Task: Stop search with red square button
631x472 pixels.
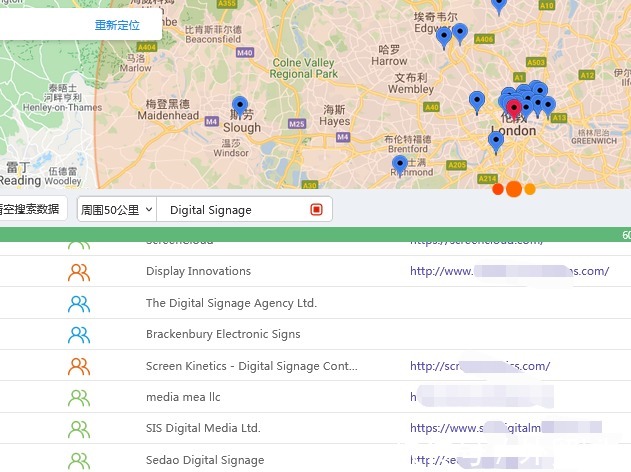Action: (316, 210)
